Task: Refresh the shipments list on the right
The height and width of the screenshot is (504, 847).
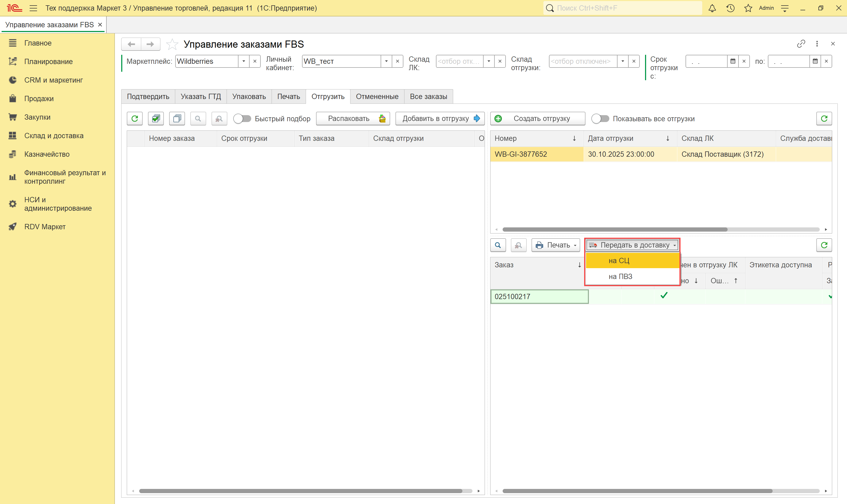Action: point(824,119)
